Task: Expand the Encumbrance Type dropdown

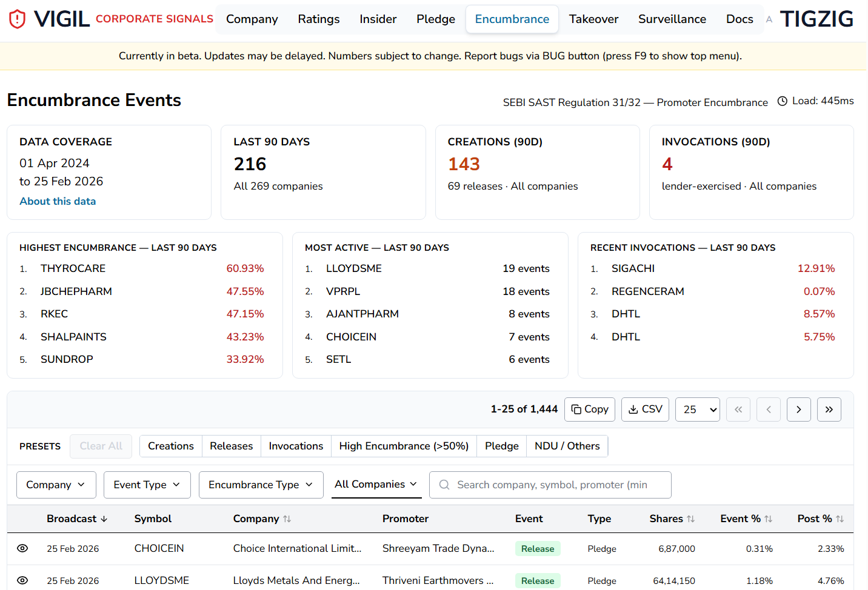Action: 261,485
